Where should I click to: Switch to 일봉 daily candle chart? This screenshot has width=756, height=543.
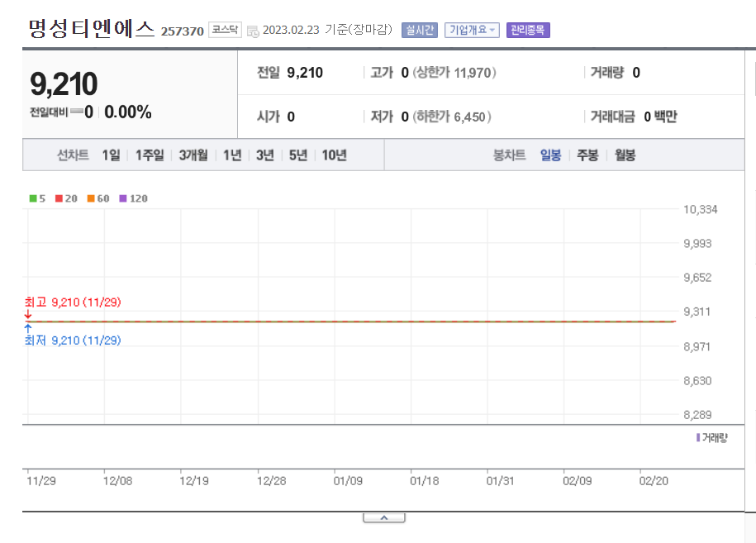pos(550,155)
